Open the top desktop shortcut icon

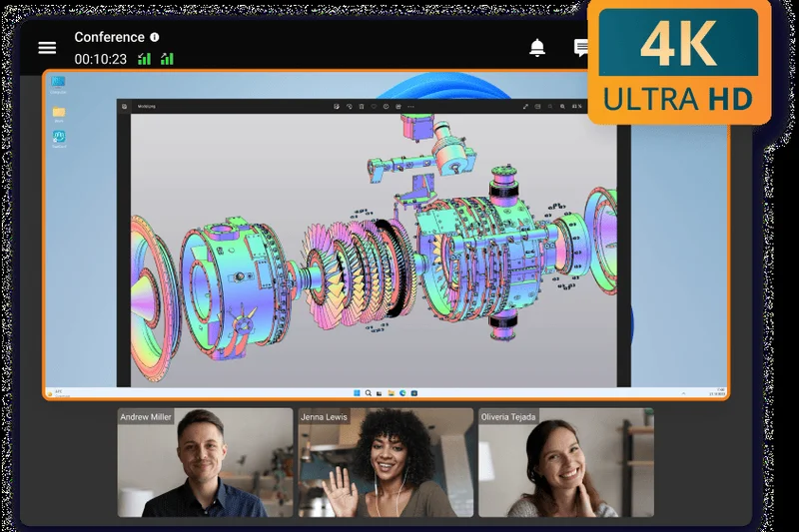[x=59, y=82]
